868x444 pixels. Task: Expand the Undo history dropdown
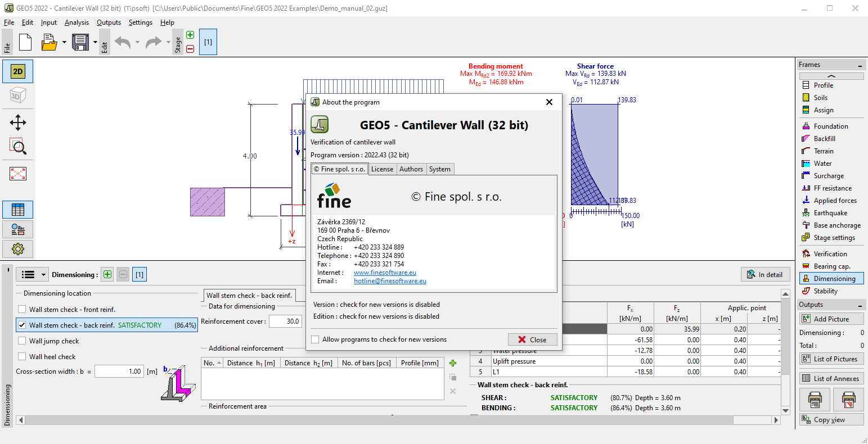coord(137,42)
